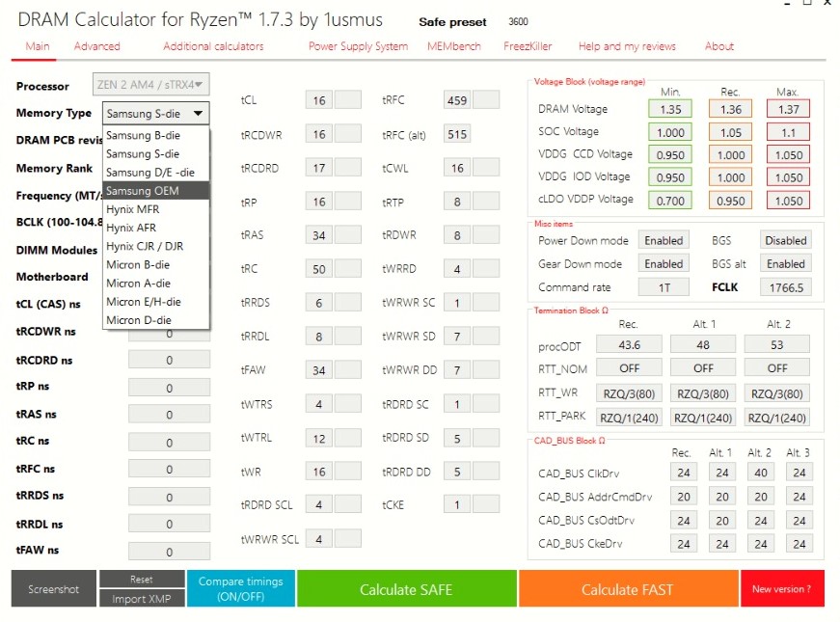Image resolution: width=840 pixels, height=622 pixels.
Task: Click the tRP ns field
Action: [170, 388]
